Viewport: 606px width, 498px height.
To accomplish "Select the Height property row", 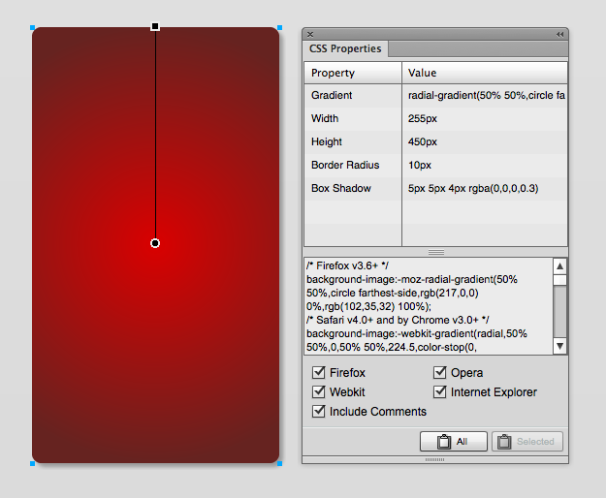I will (x=436, y=142).
